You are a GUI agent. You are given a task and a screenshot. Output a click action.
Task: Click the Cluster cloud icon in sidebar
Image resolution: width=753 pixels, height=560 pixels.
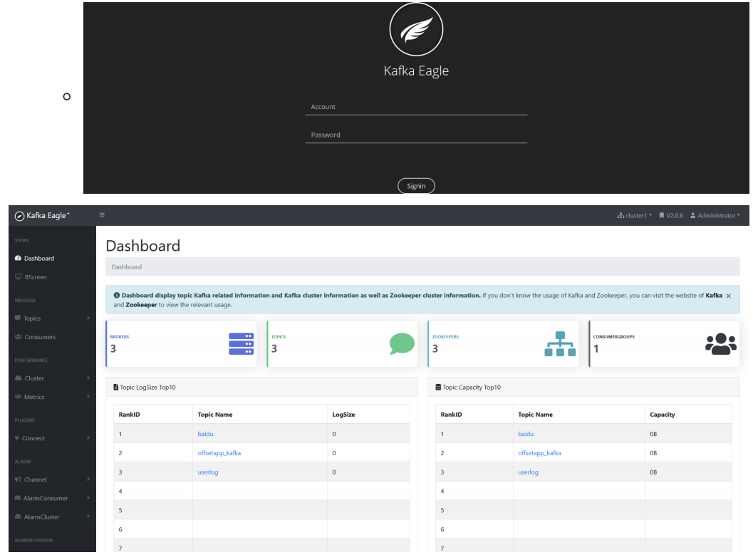tap(18, 378)
